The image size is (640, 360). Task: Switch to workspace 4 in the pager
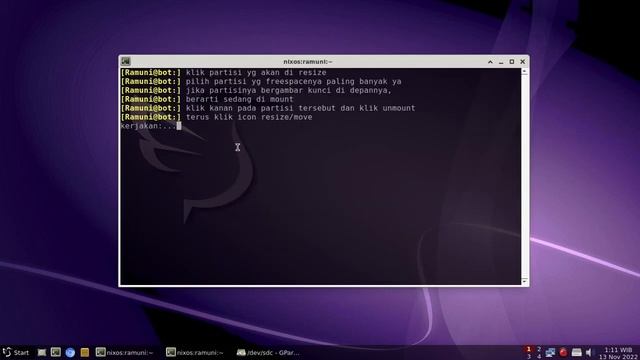[539, 356]
